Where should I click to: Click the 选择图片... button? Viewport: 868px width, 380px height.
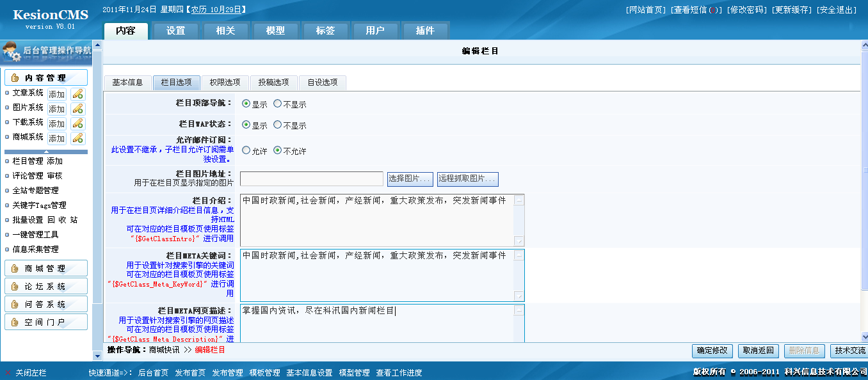tap(410, 178)
